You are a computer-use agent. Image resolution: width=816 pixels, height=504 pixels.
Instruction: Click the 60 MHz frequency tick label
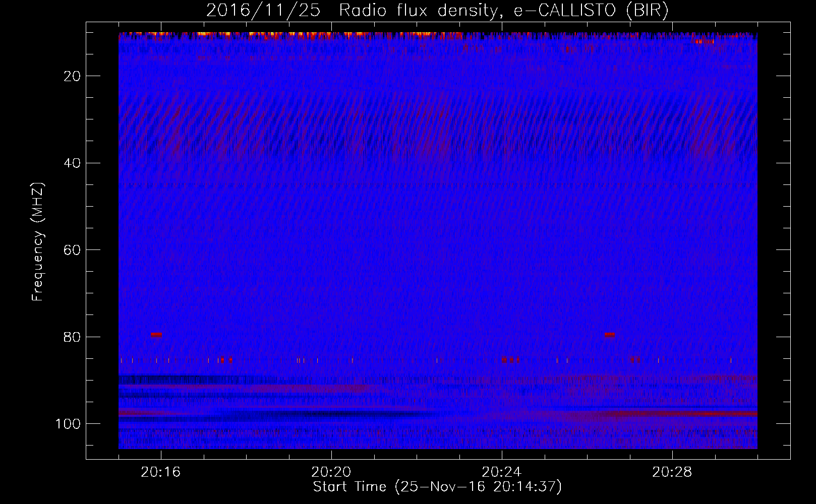pyautogui.click(x=73, y=250)
